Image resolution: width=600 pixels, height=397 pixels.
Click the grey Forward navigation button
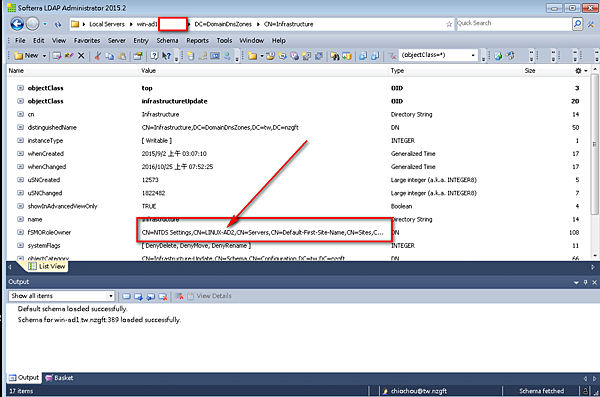tap(33, 24)
